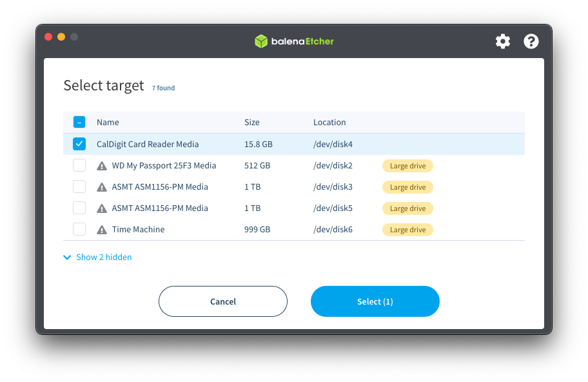Uncheck the CalDigit Card Reader Media checkbox
This screenshot has width=588, height=382.
click(79, 144)
